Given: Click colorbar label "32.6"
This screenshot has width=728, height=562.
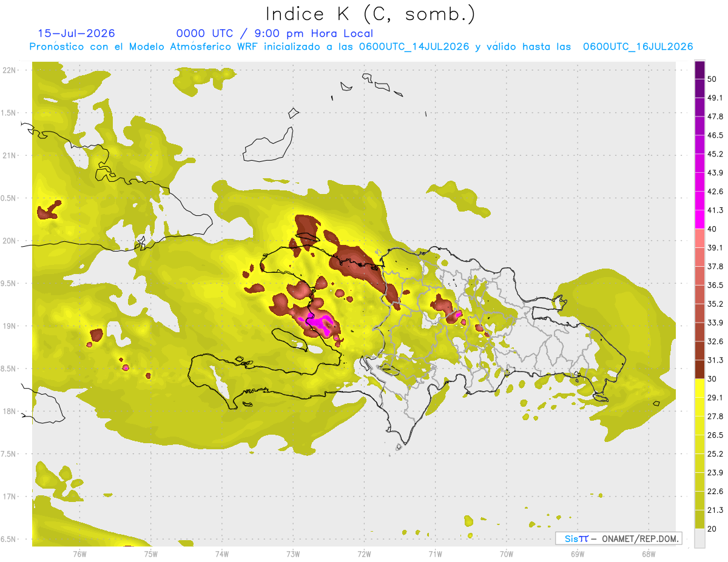Looking at the screenshot, I should pos(715,341).
